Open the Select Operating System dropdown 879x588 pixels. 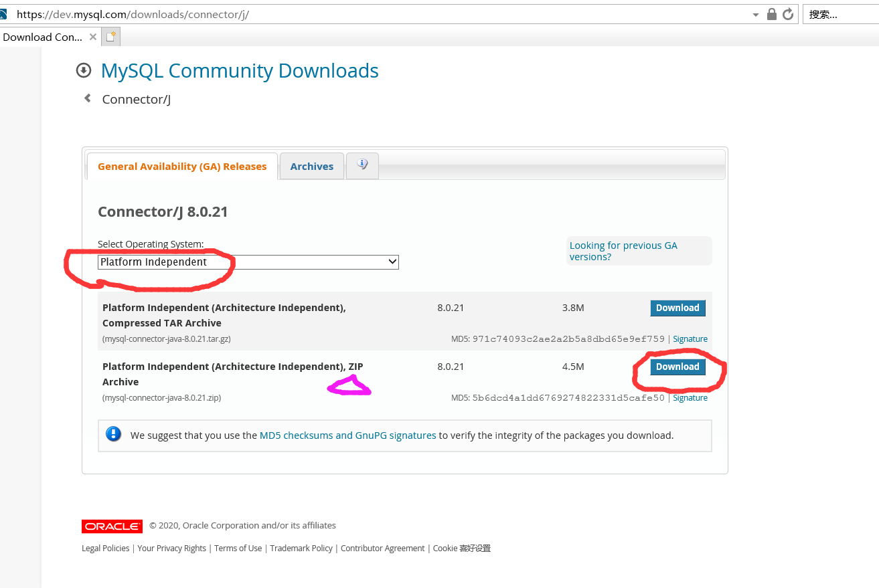pos(248,262)
